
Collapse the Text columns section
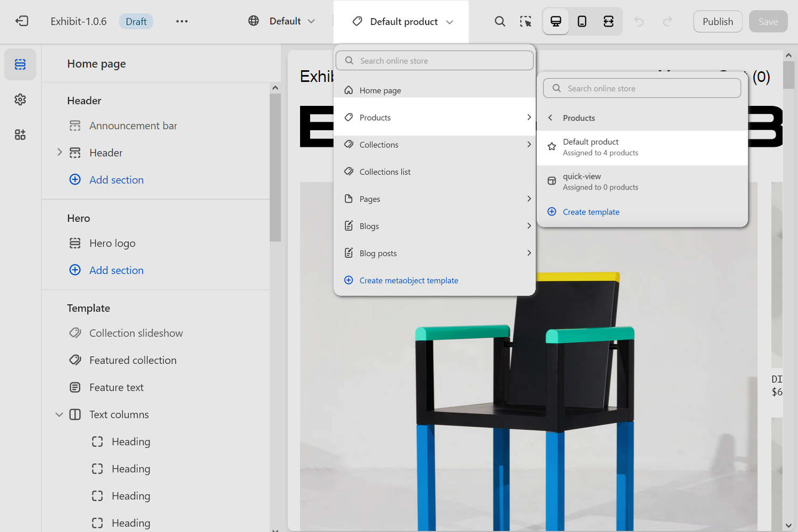[x=59, y=414]
